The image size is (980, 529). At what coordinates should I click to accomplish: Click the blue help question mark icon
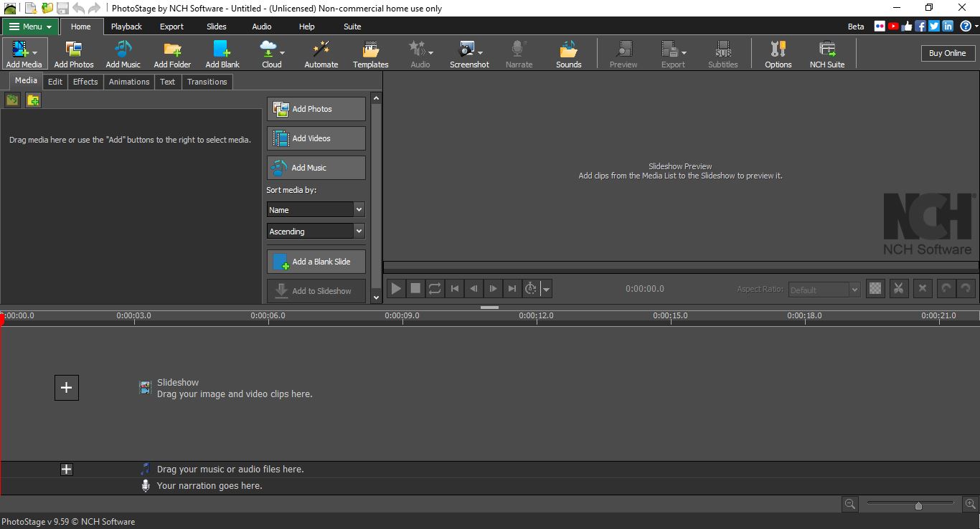[x=965, y=27]
